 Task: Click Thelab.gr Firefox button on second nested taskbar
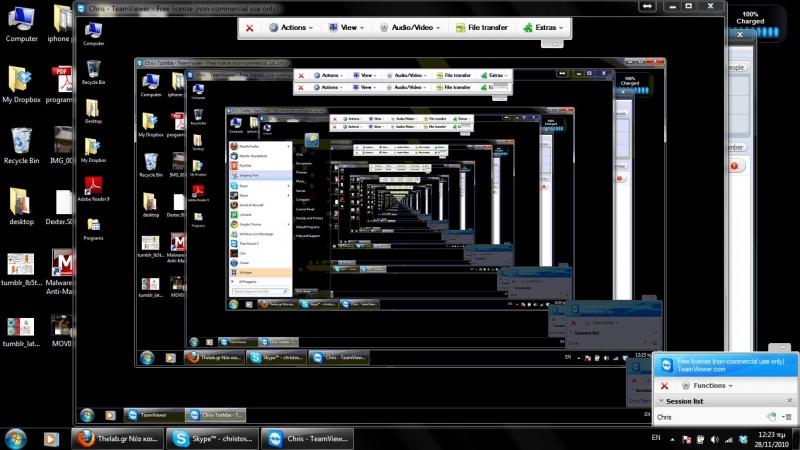[x=214, y=358]
